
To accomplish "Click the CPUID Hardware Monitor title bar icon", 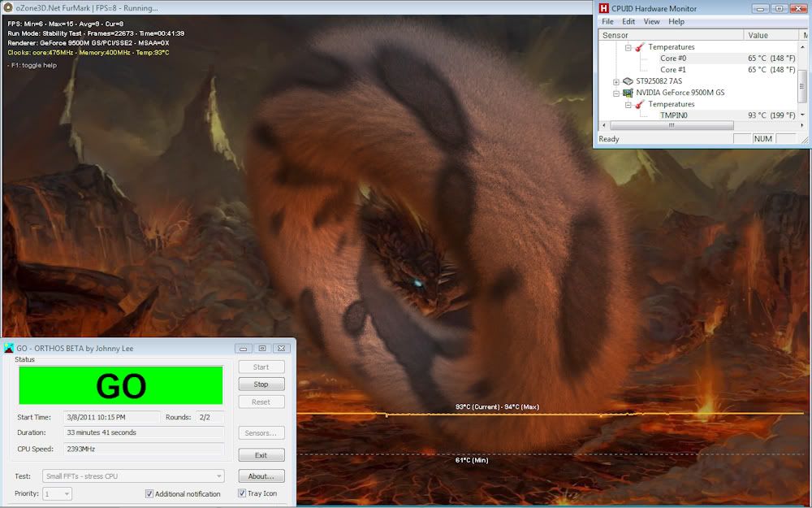I will click(x=603, y=8).
